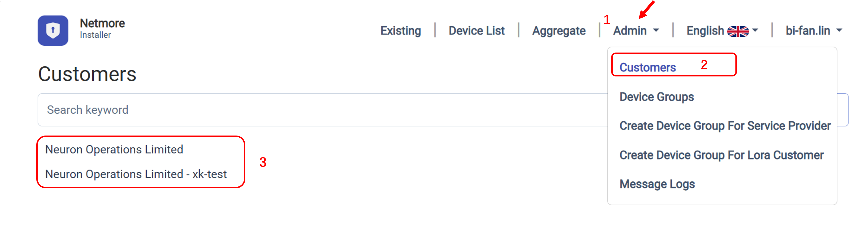Click the caret beside the UK flag
The height and width of the screenshot is (241, 868).
[x=755, y=30]
